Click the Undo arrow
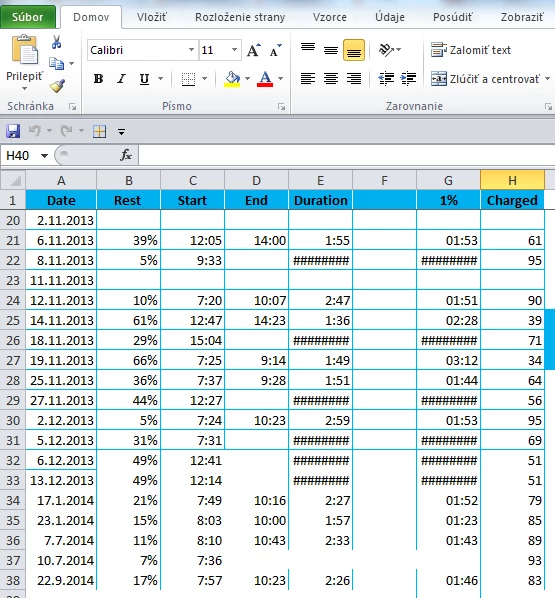This screenshot has height=598, width=555. [x=34, y=131]
